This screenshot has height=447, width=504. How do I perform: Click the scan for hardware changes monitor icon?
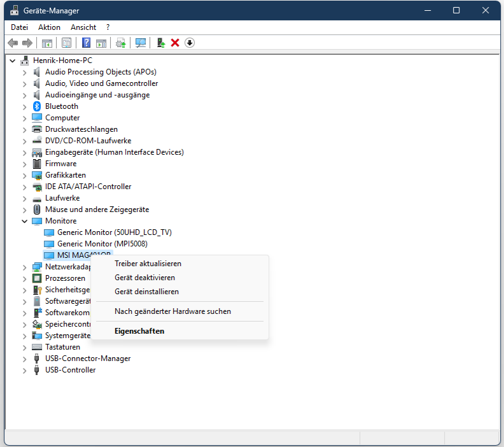[141, 43]
